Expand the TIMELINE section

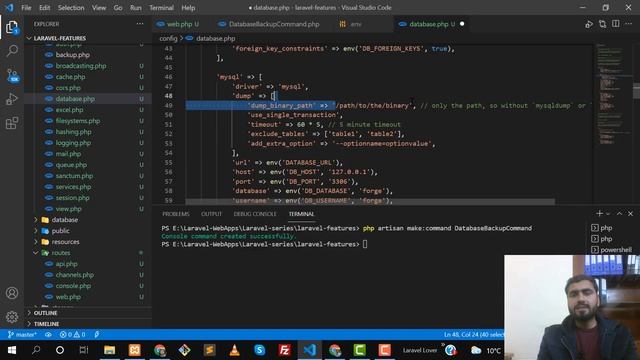click(46, 324)
